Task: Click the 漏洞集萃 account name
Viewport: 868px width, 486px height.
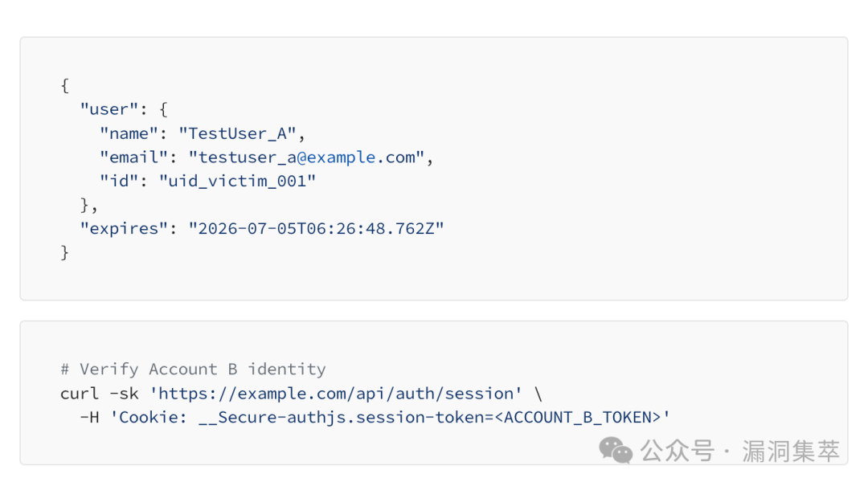Action: [791, 451]
